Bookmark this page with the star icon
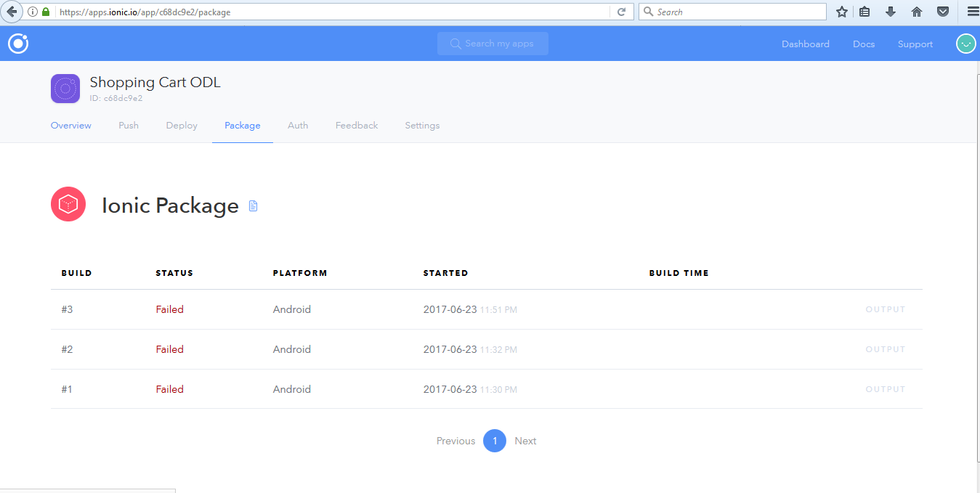Screen dimensions: 980x493 click(841, 12)
